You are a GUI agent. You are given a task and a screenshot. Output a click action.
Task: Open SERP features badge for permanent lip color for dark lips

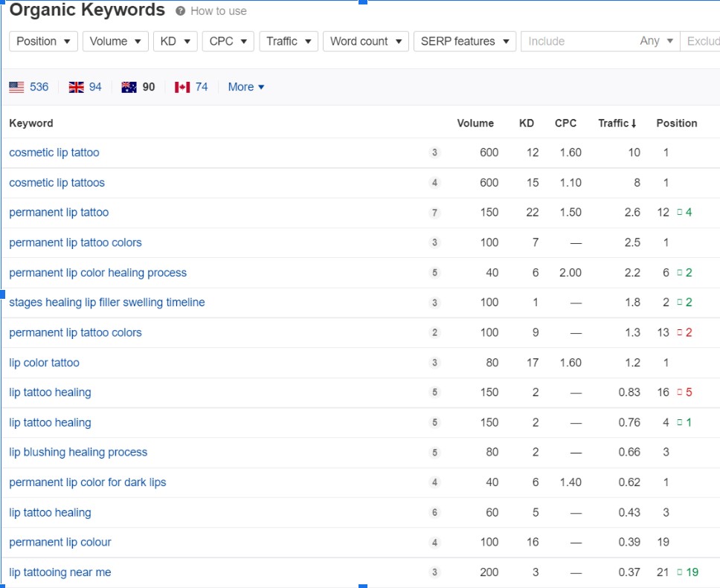pos(434,482)
